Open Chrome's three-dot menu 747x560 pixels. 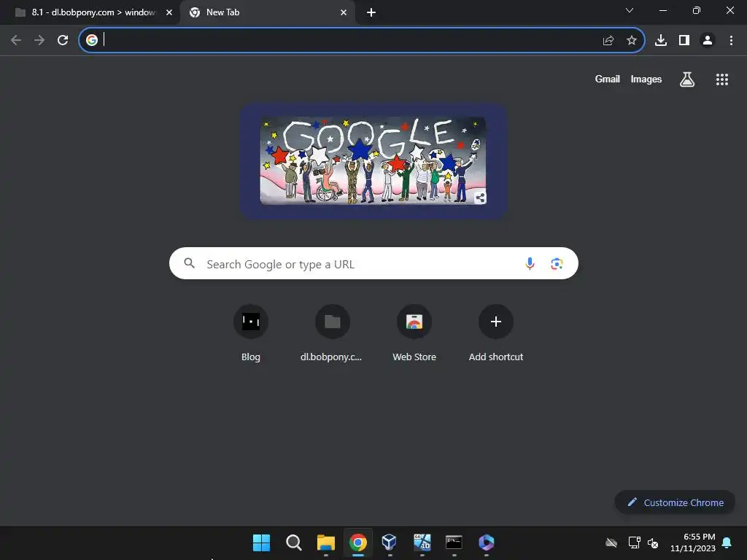tap(731, 41)
